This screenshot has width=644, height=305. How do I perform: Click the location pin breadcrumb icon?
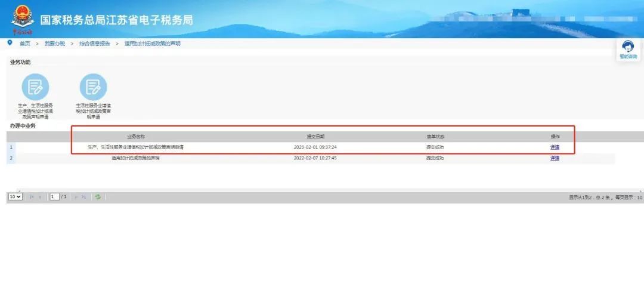[10, 43]
